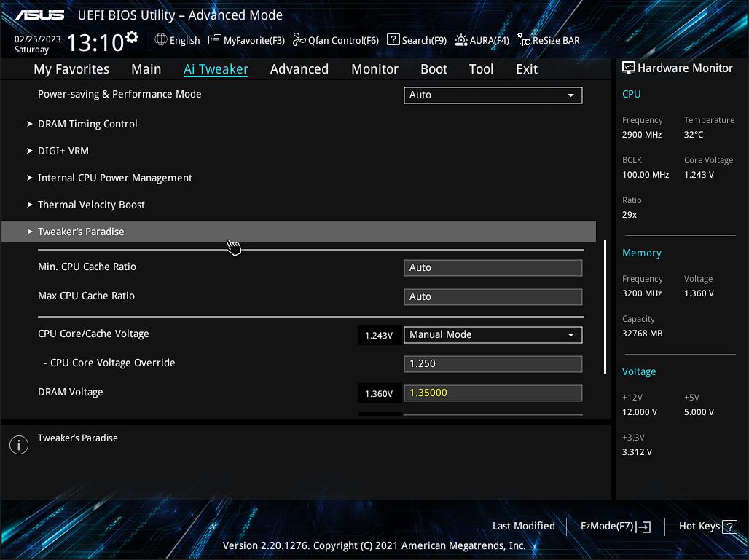Viewport: 749px width, 560px height.
Task: Open the Hot Keys help
Action: click(x=708, y=526)
